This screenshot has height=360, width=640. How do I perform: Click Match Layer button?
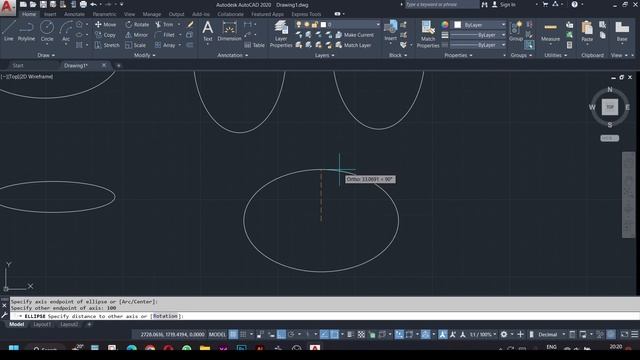(353, 45)
